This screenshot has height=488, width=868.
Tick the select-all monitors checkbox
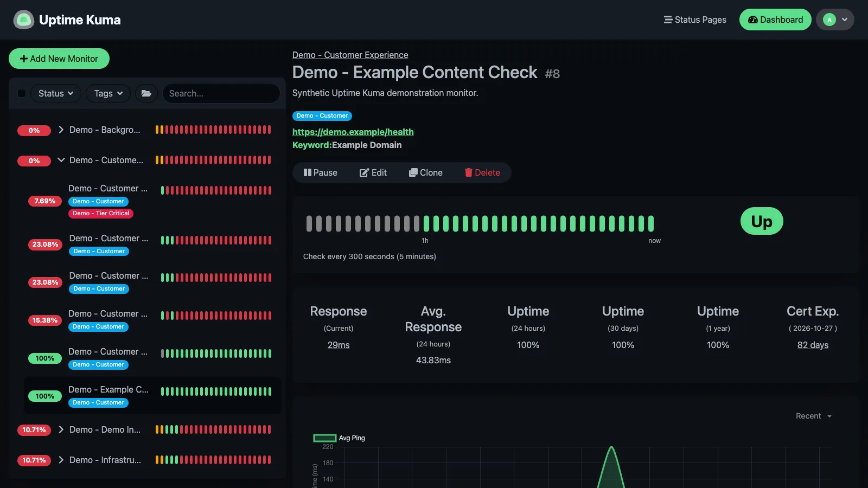[22, 93]
